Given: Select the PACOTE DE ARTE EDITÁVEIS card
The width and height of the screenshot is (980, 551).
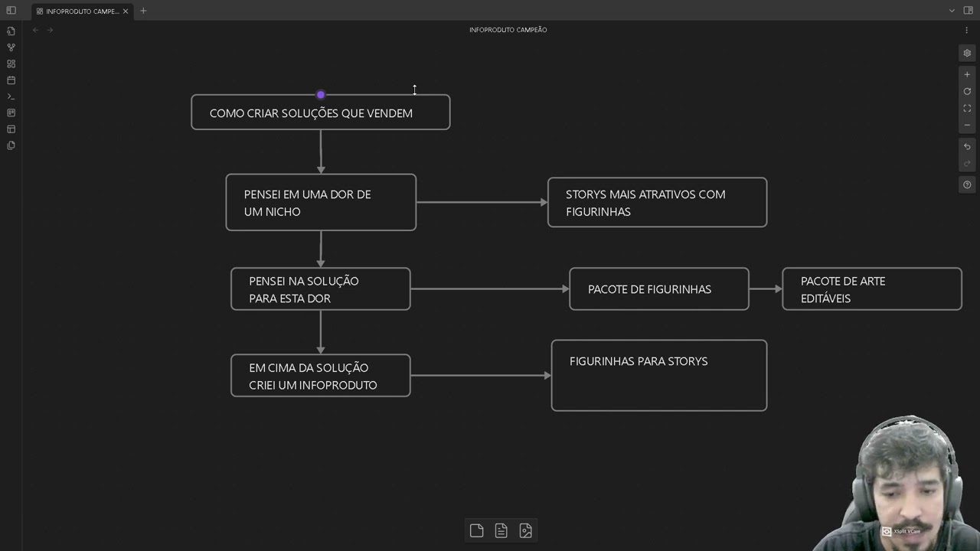Looking at the screenshot, I should coord(872,289).
